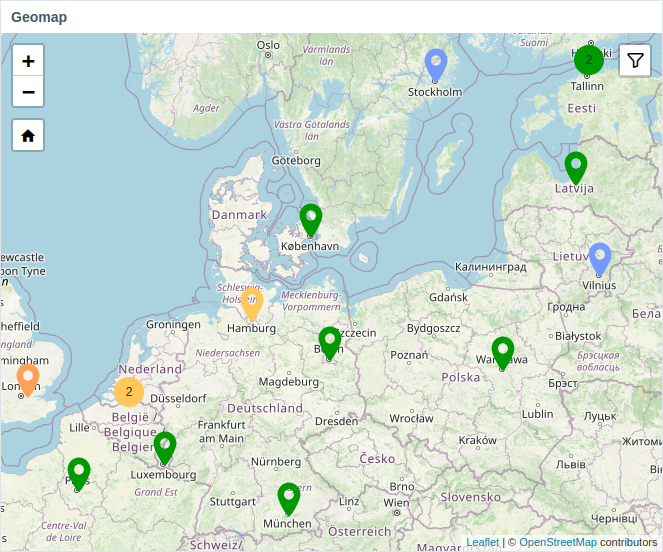The image size is (663, 552).
Task: Select the green marker at København
Action: [311, 220]
